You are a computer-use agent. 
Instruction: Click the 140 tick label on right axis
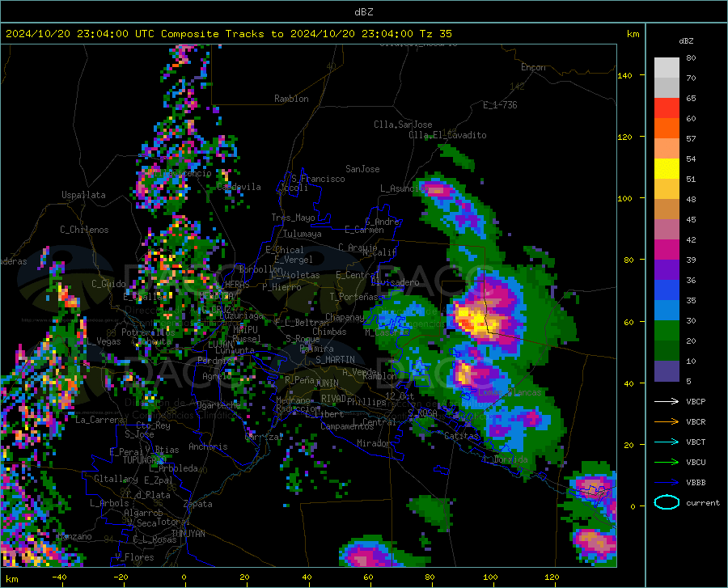point(624,75)
